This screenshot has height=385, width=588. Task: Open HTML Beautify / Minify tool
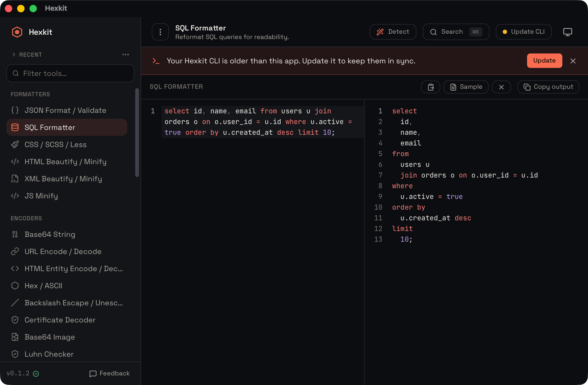tap(67, 161)
